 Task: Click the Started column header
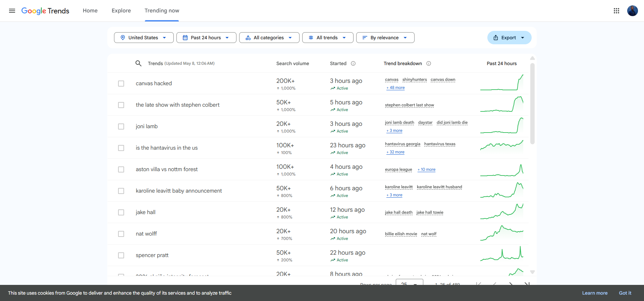[x=338, y=63]
